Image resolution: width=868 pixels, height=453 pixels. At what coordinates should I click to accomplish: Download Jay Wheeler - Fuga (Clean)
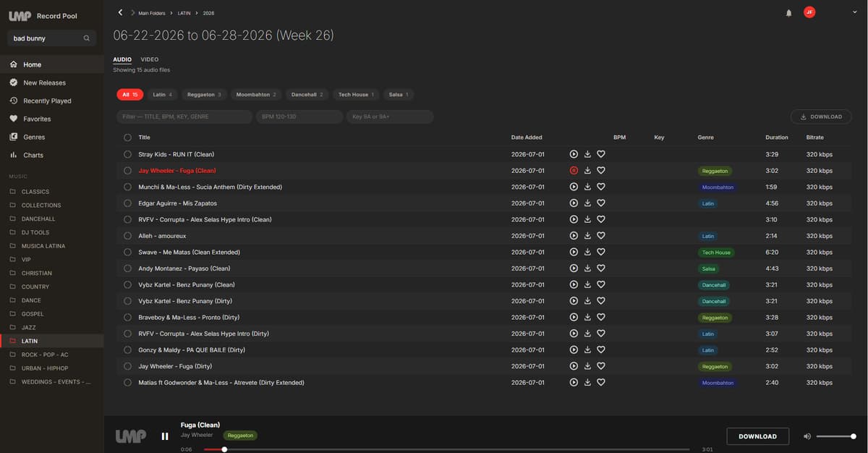click(x=587, y=171)
